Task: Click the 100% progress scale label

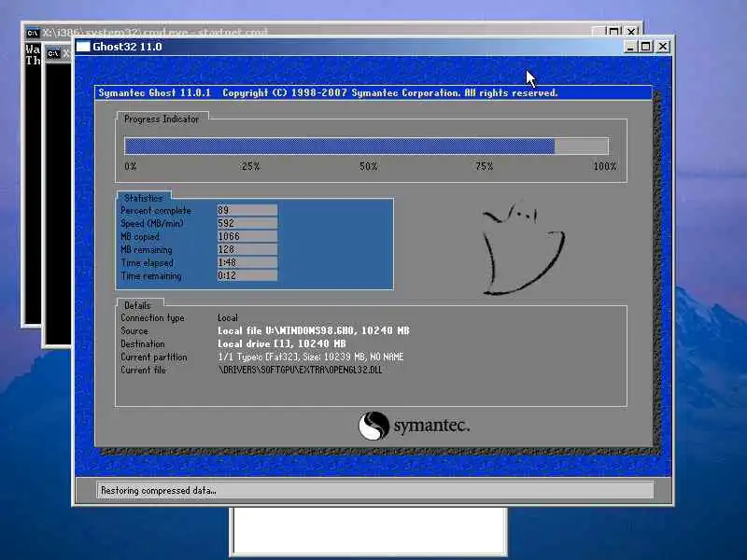Action: 605,166
